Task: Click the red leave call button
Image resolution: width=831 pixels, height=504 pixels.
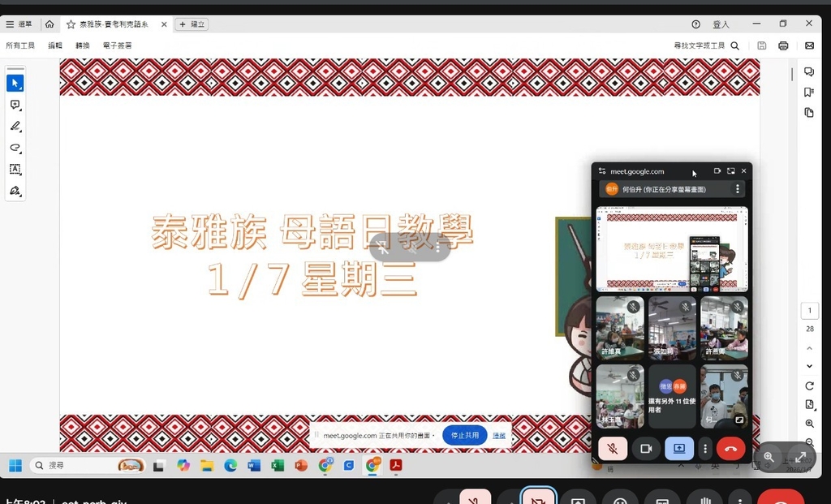Action: [x=730, y=448]
